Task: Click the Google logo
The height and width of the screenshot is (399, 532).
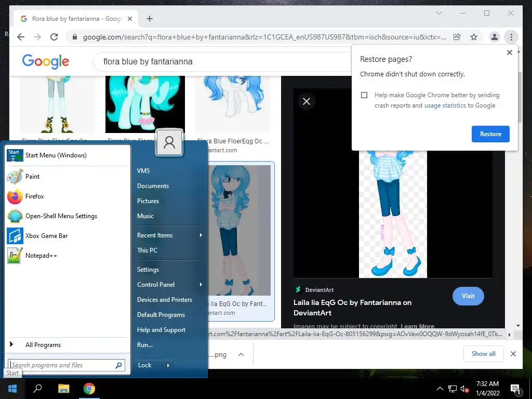Action: [46, 61]
